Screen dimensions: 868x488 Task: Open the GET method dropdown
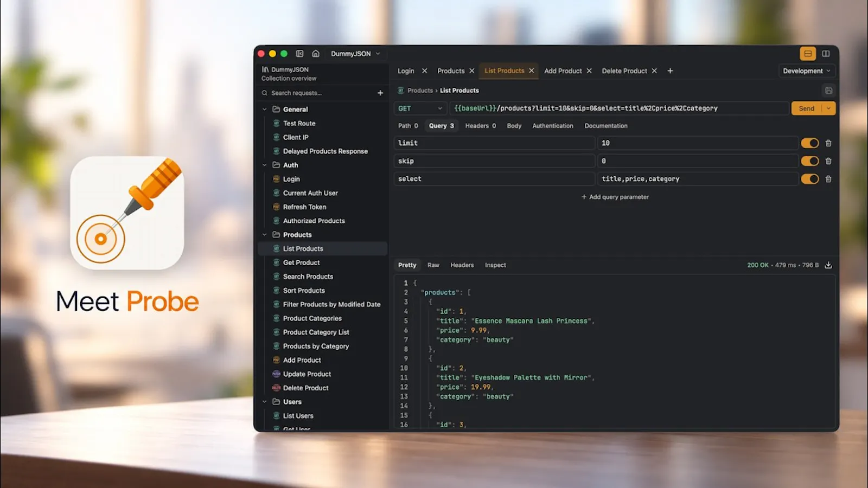(420, 108)
